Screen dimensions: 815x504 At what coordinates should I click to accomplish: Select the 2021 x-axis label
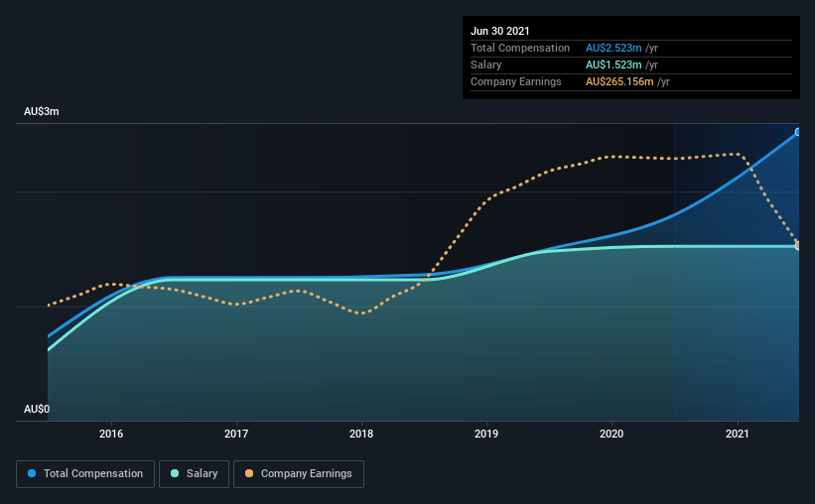(737, 434)
